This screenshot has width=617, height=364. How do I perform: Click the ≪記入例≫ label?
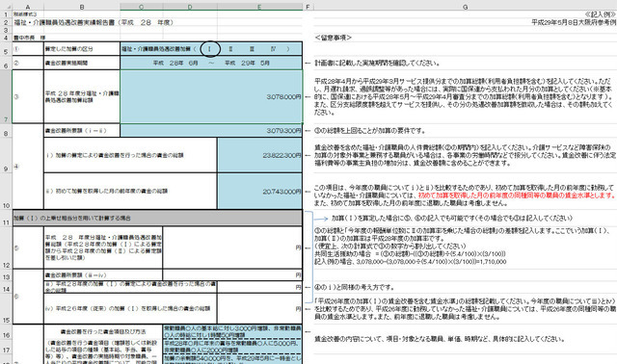[600, 14]
